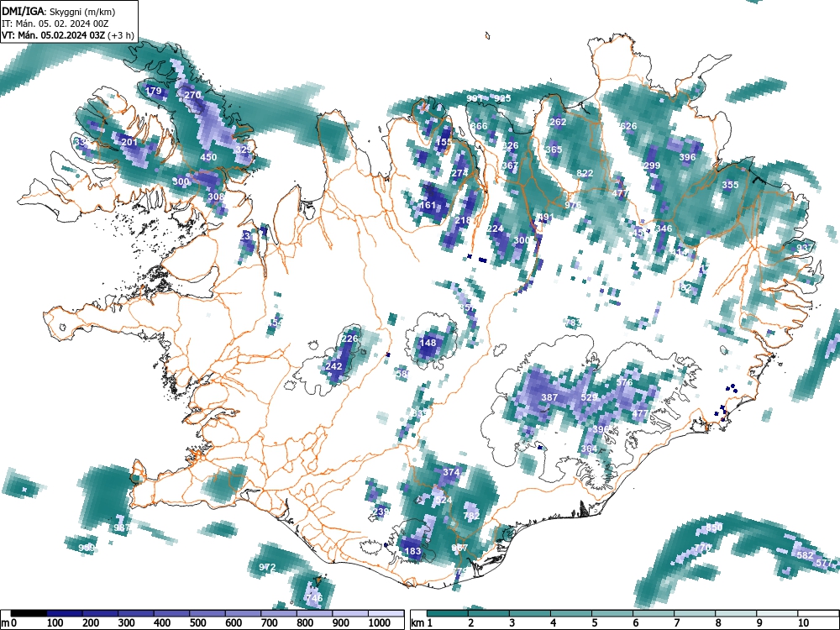840x630 pixels.
Task: Click the visibility value 524
Action: [x=444, y=500]
